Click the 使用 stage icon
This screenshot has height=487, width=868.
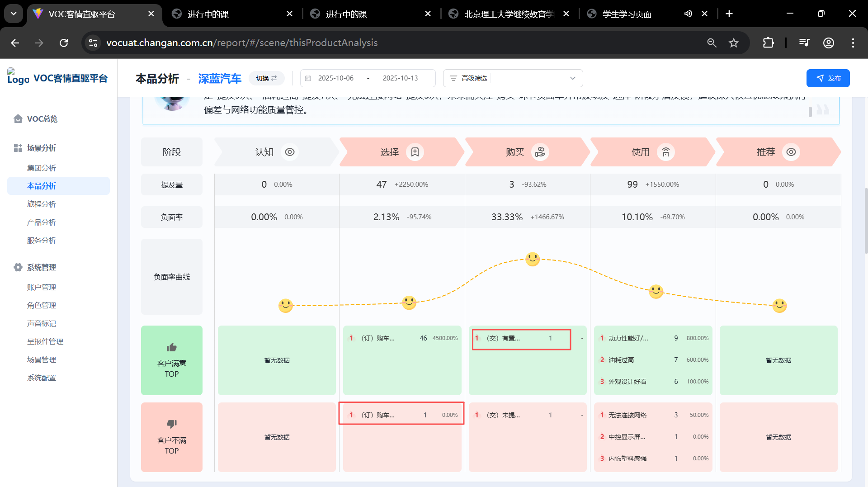coord(665,152)
